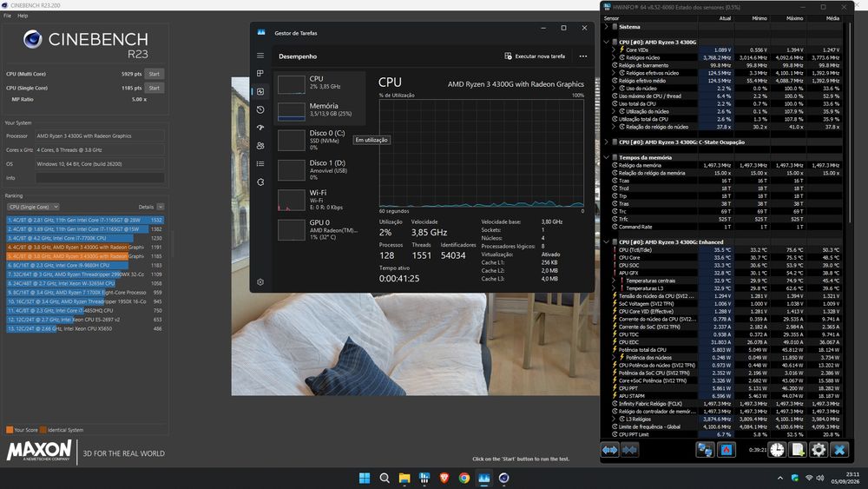Open the Cinebench File menu
Viewport: 868px width, 489px height.
tap(7, 16)
